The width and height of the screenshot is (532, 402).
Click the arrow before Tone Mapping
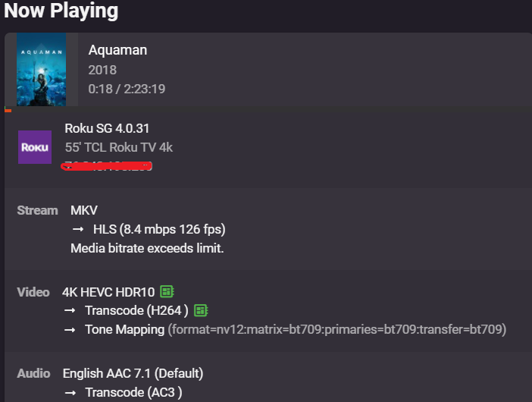coord(70,330)
